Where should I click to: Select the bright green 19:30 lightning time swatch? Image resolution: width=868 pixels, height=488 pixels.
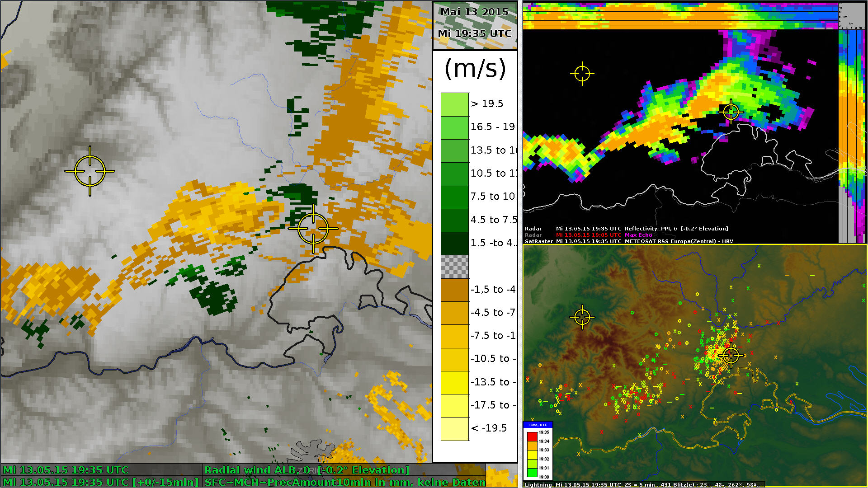pos(532,473)
